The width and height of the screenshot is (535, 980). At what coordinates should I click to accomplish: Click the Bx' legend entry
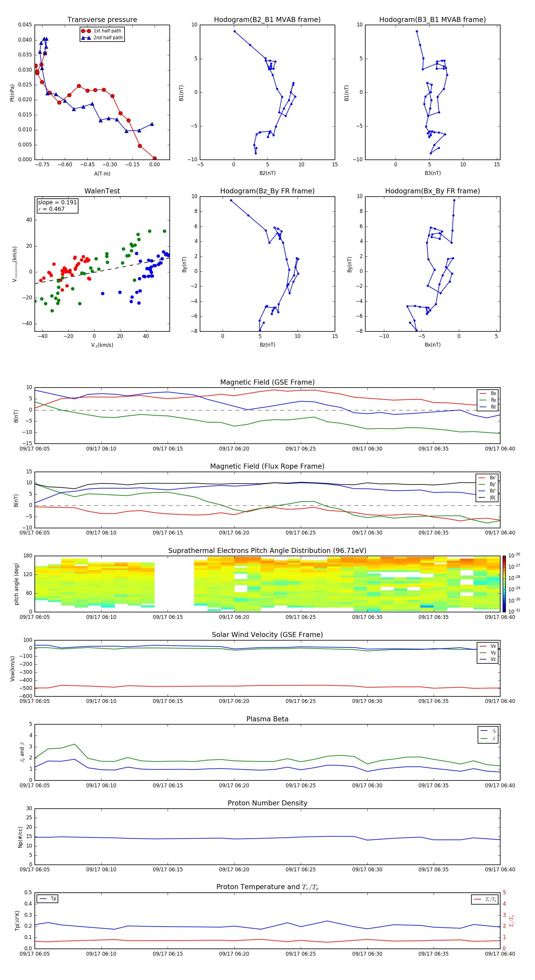(x=487, y=478)
